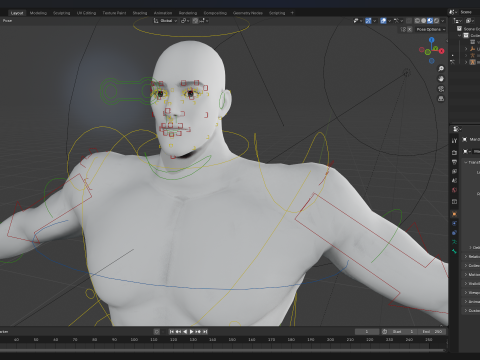Go to the Animation workspace tab

pos(163,13)
